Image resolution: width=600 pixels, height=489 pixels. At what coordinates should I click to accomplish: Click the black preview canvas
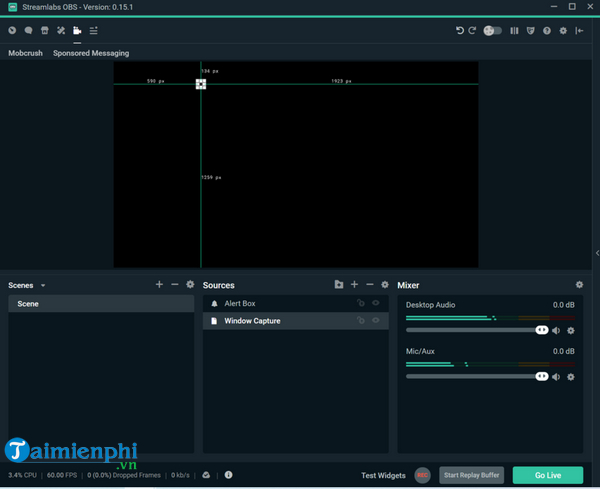tap(296, 165)
